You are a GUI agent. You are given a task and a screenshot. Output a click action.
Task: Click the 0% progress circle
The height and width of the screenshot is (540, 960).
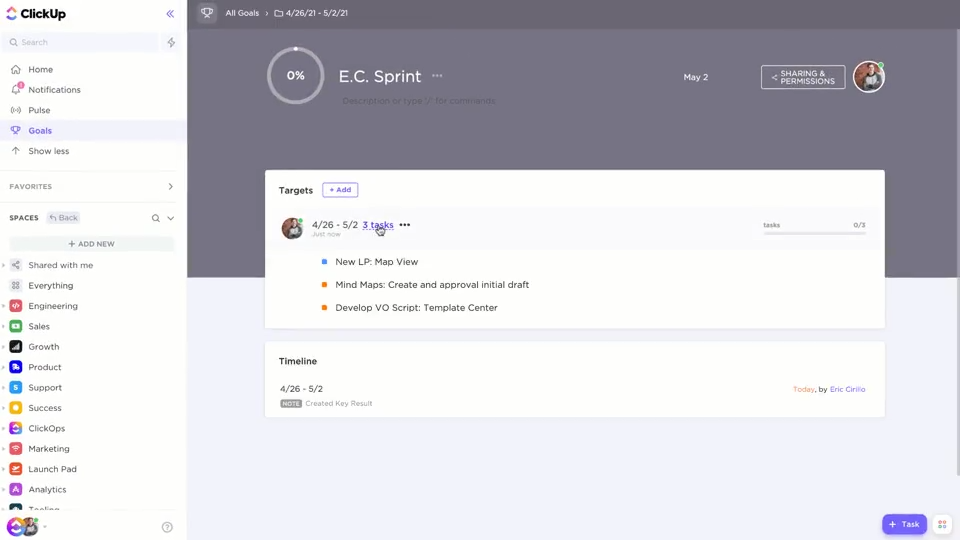pyautogui.click(x=296, y=75)
